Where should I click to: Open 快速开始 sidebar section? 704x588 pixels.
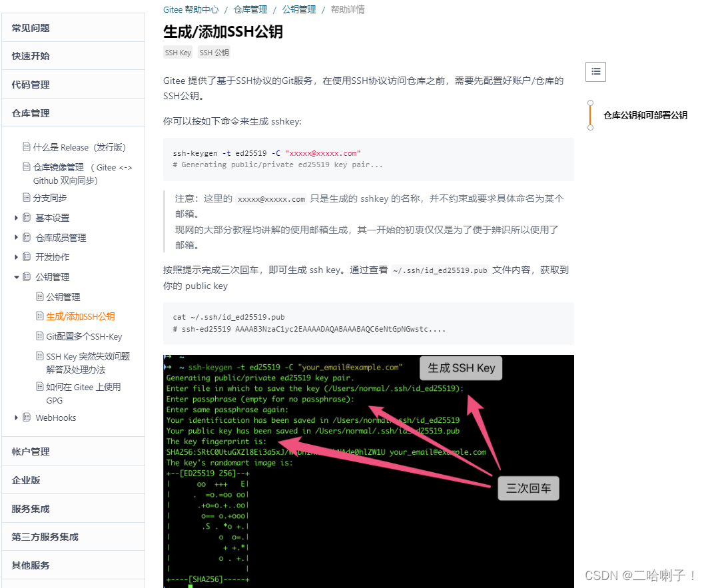[x=73, y=56]
